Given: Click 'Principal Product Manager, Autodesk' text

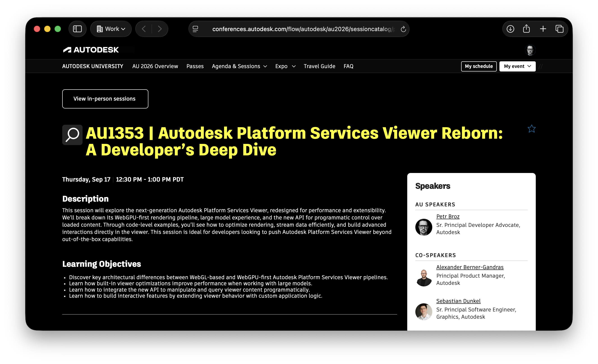Looking at the screenshot, I should coord(470,279).
